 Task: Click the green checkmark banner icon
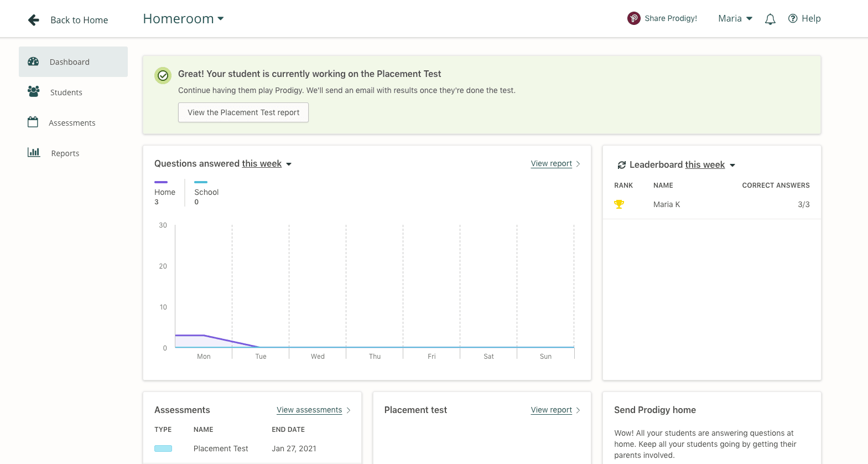163,75
